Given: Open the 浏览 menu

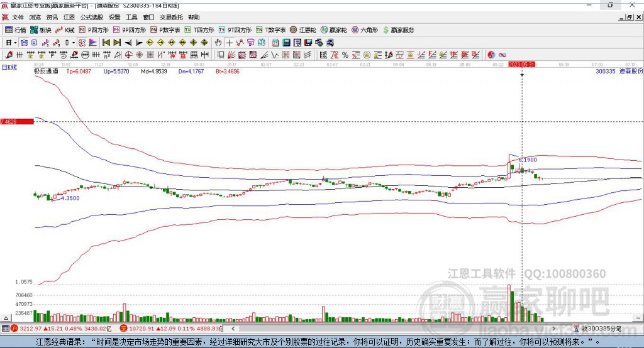Looking at the screenshot, I should pos(35,17).
